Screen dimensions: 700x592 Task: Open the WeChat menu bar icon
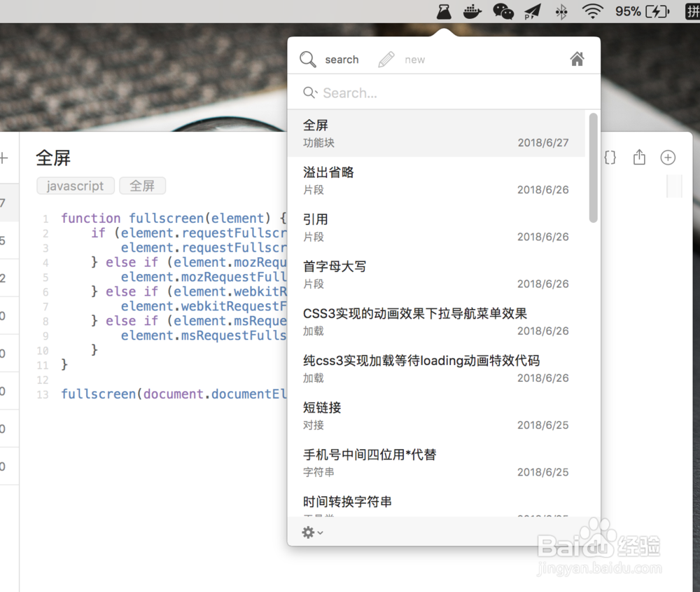(x=503, y=12)
